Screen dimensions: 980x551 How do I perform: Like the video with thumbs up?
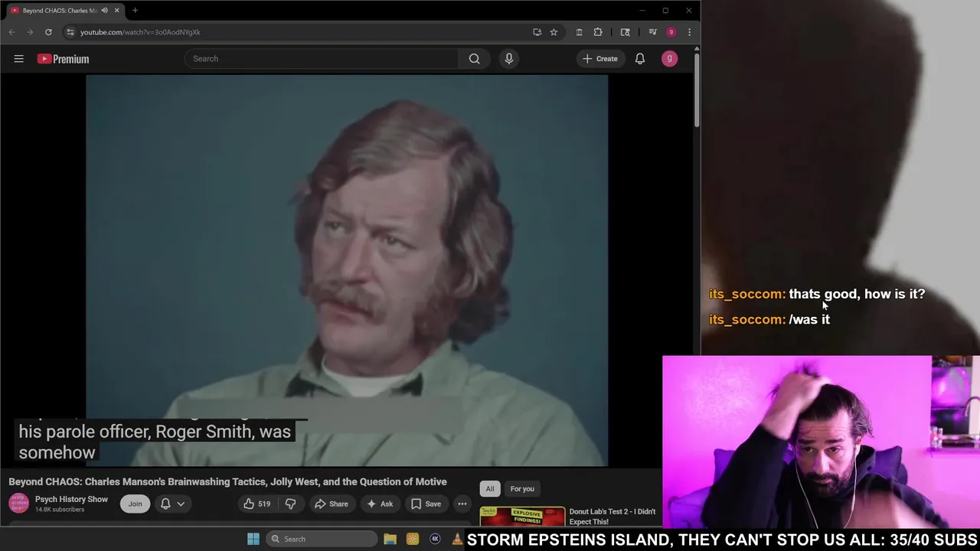click(256, 504)
